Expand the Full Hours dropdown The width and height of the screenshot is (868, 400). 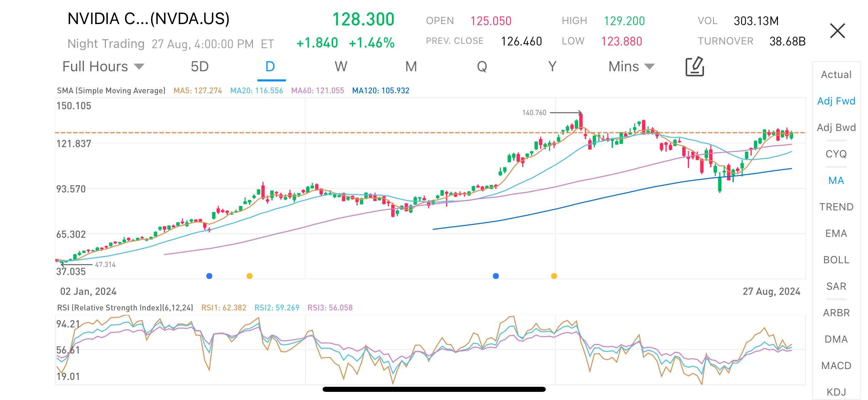[x=103, y=66]
